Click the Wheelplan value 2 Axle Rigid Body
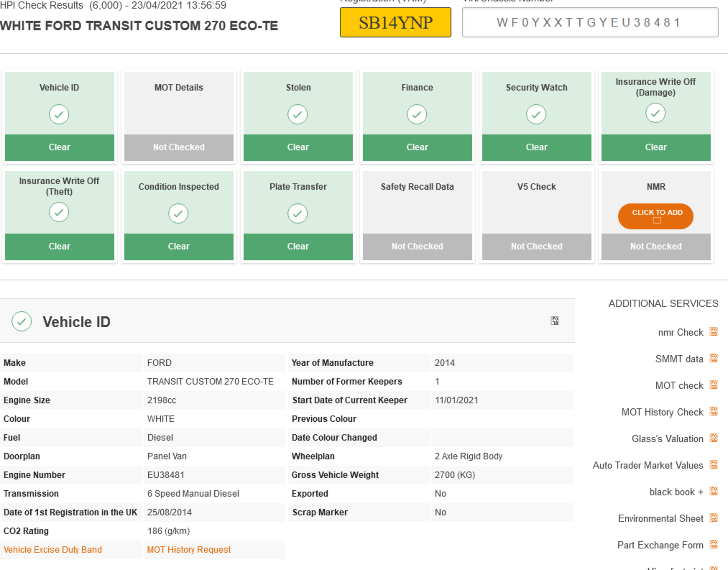Image resolution: width=728 pixels, height=570 pixels. point(469,456)
